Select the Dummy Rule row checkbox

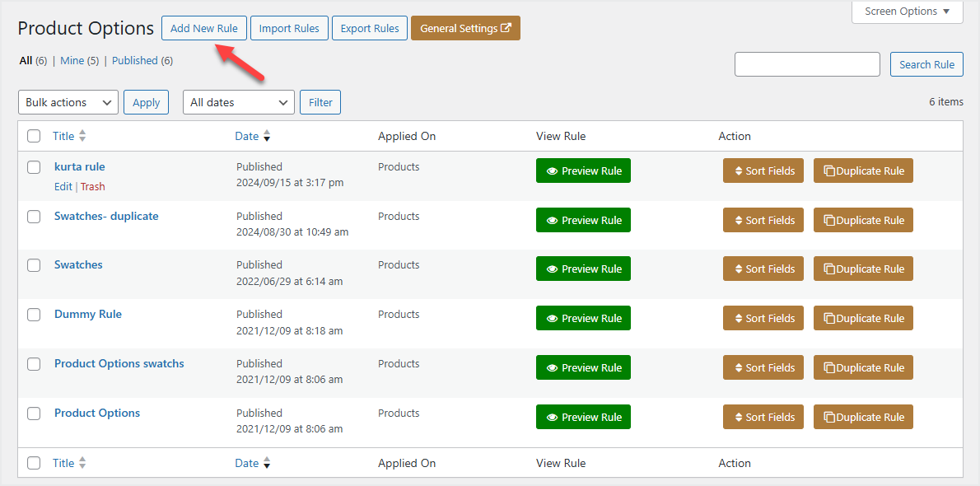pyautogui.click(x=34, y=315)
